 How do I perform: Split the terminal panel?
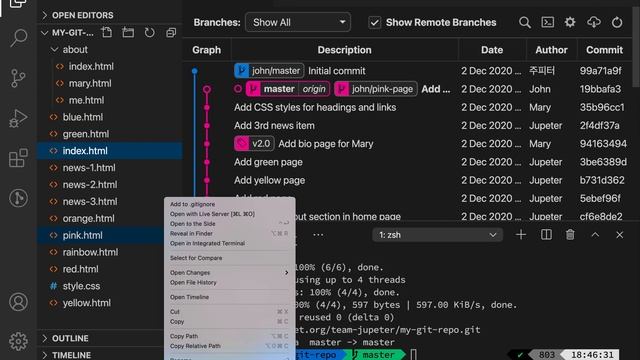click(x=546, y=235)
